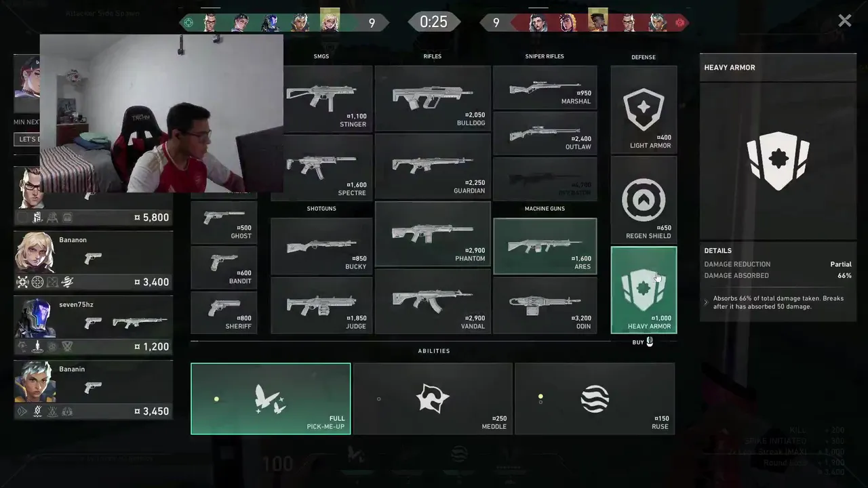Click Bananon's credits amount 3,400
Screen dimensions: 868x488
click(152, 282)
